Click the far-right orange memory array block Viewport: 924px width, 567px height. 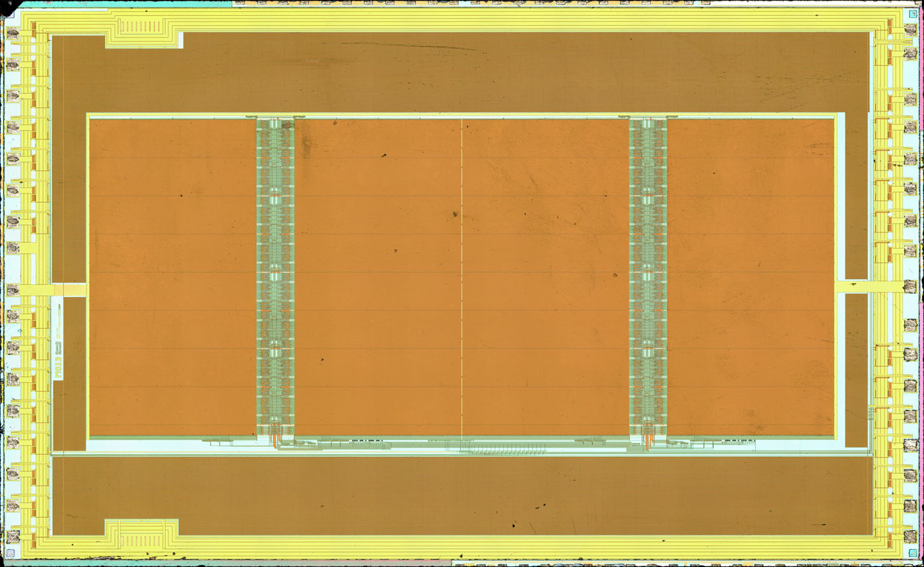pos(750,277)
